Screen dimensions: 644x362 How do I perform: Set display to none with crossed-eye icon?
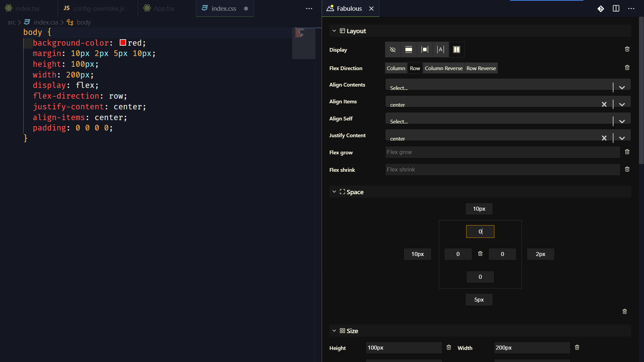393,50
